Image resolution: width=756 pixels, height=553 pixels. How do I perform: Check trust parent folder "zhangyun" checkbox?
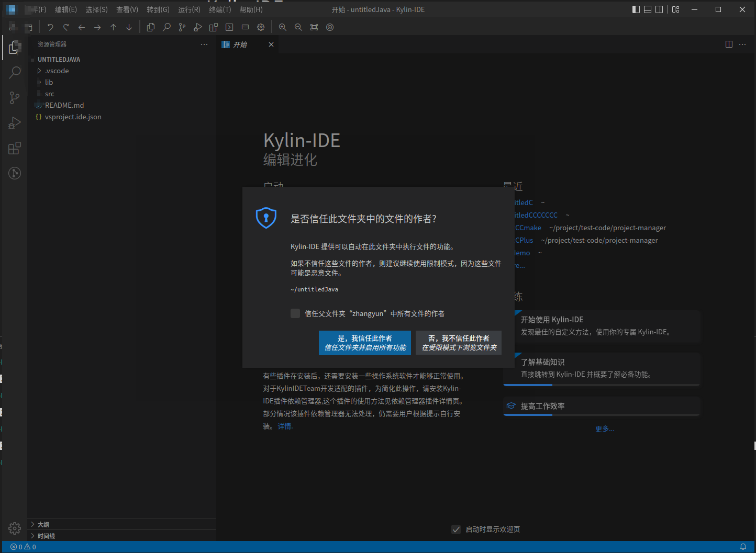[295, 313]
